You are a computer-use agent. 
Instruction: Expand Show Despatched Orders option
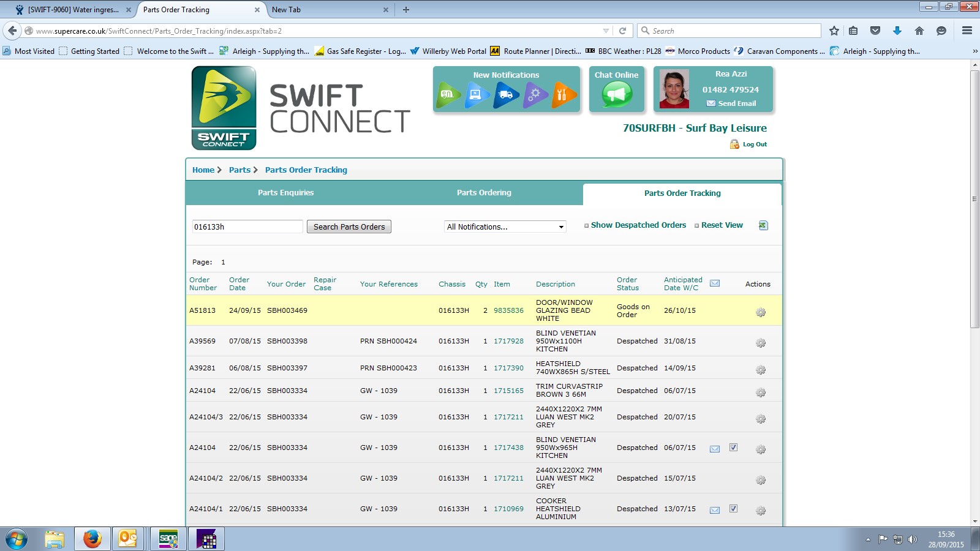tap(638, 225)
